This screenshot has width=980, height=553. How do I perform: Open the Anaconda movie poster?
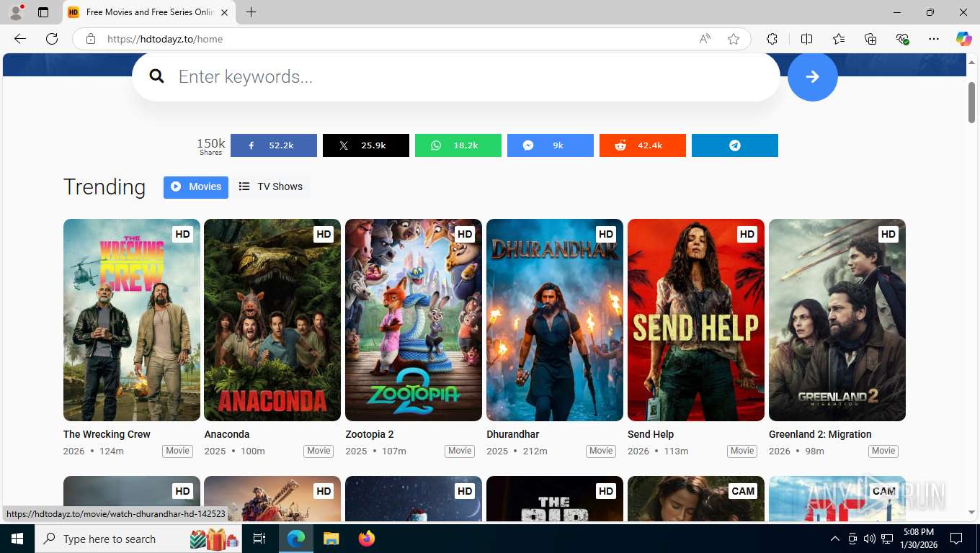(272, 320)
